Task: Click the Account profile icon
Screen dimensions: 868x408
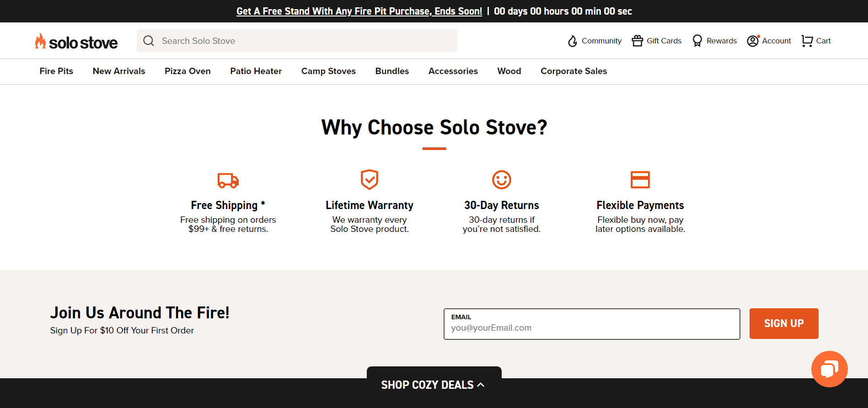Action: [x=753, y=41]
